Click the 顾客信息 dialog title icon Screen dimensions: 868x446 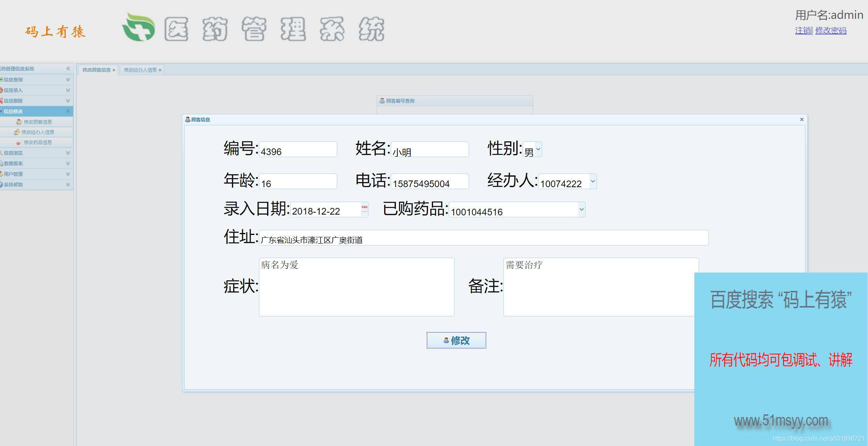[x=188, y=119]
